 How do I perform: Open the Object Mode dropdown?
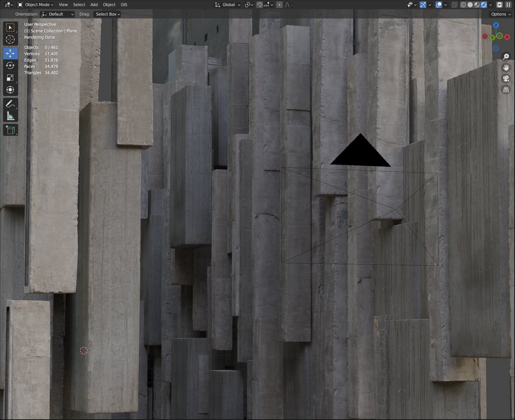click(x=36, y=5)
